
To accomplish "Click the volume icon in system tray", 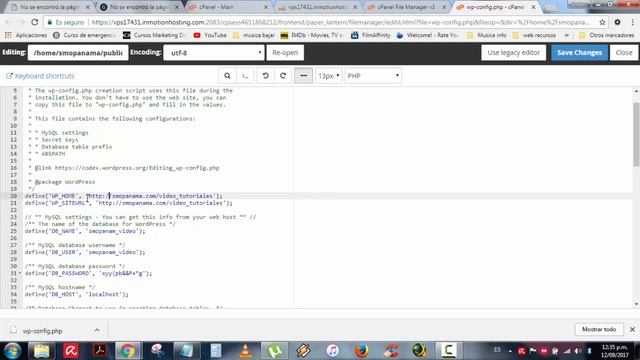I will click(578, 351).
